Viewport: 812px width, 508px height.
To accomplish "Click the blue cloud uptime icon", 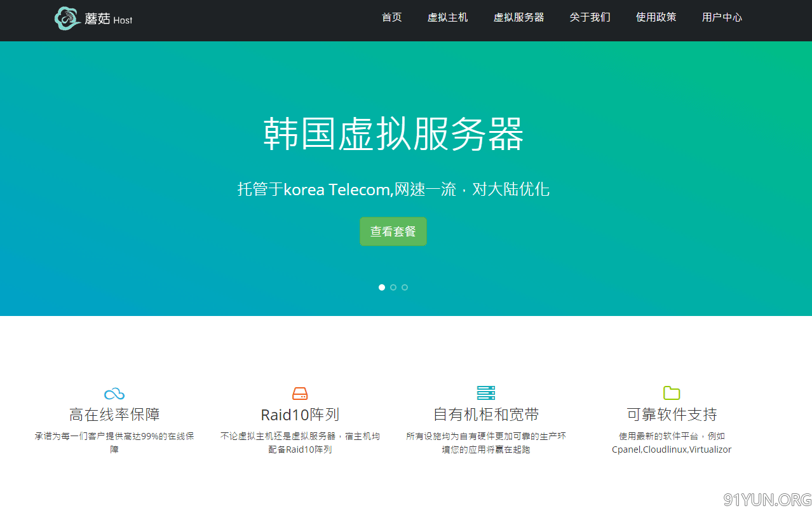I will [114, 394].
